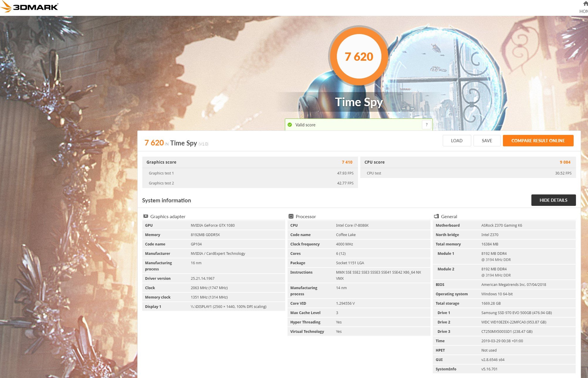Image resolution: width=588 pixels, height=378 pixels.
Task: Click the orange 7 620 score circle
Action: point(359,57)
